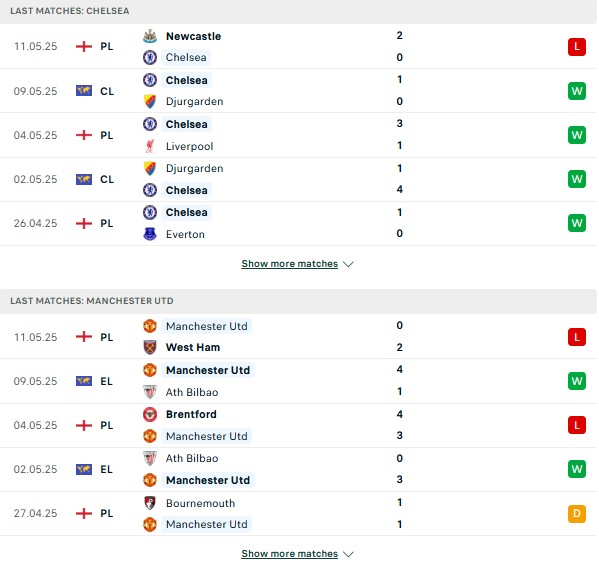The height and width of the screenshot is (567, 599).
Task: Open Manchester Utd vs Ath Bilbao 09.05.25 row
Action: 298,381
